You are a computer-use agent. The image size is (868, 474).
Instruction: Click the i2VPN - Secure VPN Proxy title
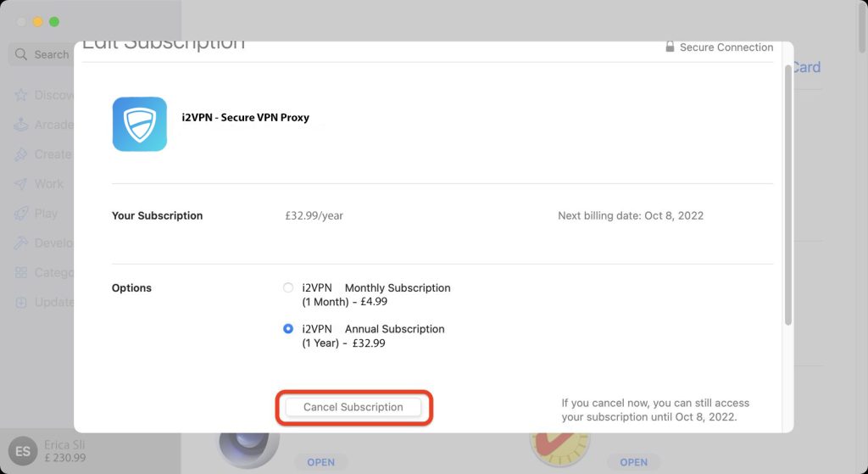(246, 117)
